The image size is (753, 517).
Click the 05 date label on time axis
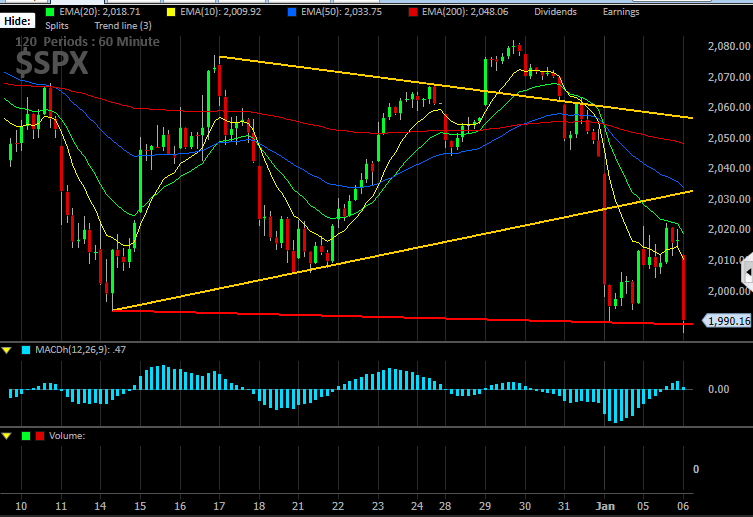643,506
